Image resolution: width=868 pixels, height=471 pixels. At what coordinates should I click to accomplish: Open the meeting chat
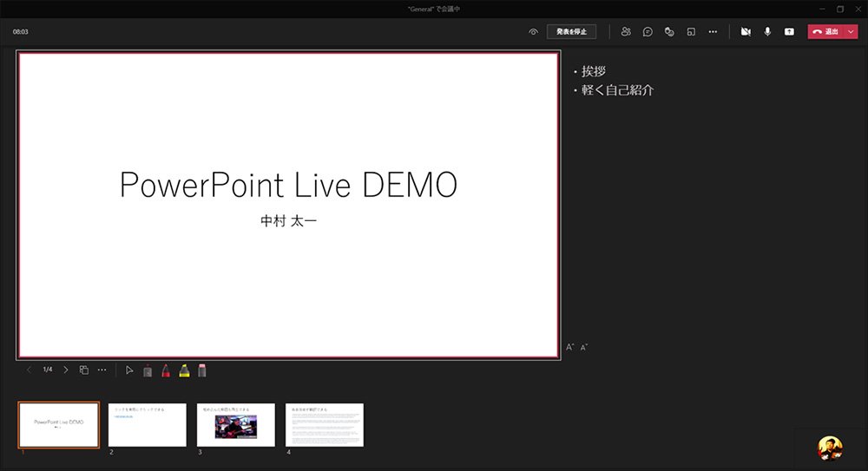648,32
